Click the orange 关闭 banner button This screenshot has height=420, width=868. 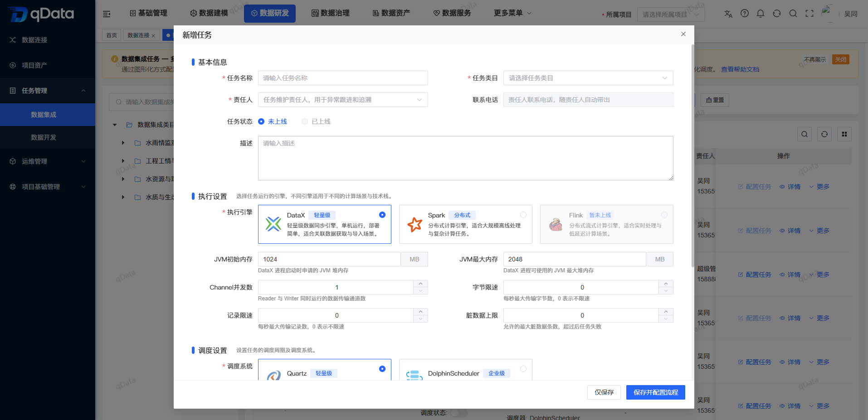pos(841,59)
